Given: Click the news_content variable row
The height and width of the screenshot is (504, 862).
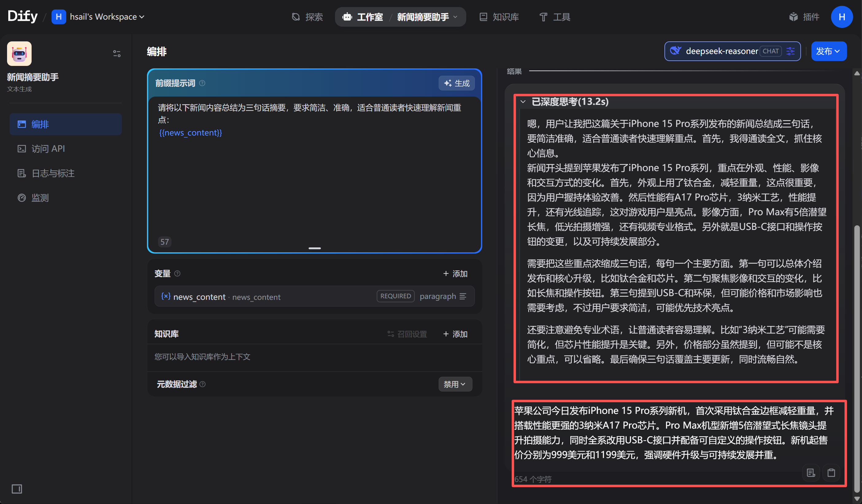Looking at the screenshot, I should click(314, 296).
